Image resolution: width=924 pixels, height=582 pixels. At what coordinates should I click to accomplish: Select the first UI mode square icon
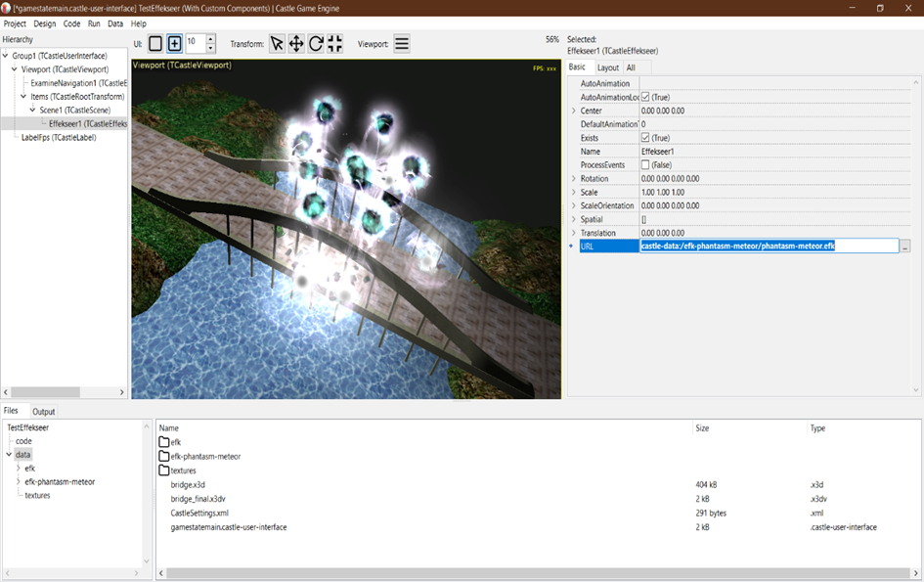click(155, 44)
